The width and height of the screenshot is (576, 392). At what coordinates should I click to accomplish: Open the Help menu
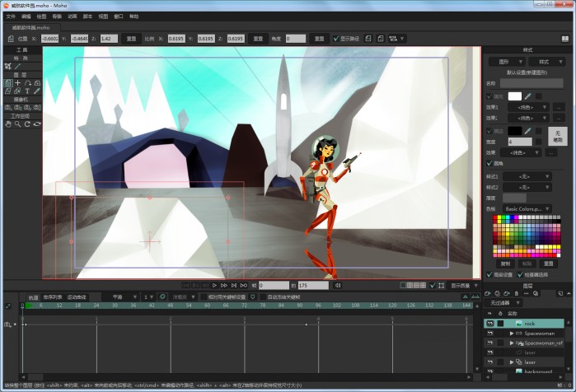click(x=134, y=16)
